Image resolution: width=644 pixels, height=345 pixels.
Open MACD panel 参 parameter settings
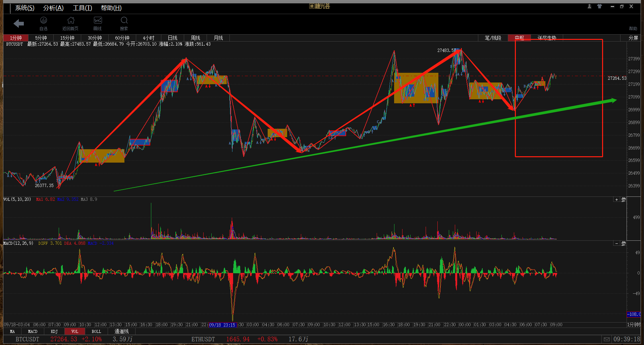[x=624, y=243]
